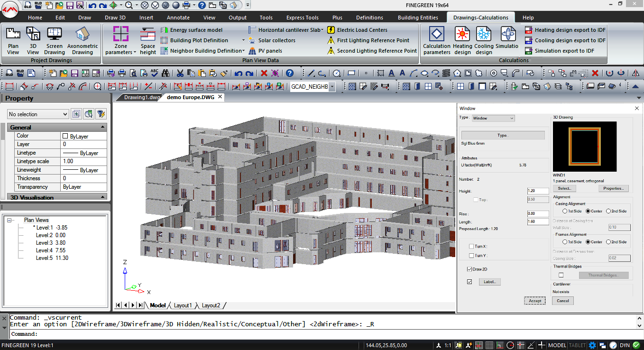Click the Length input field
This screenshot has height=350, width=644.
[538, 221]
